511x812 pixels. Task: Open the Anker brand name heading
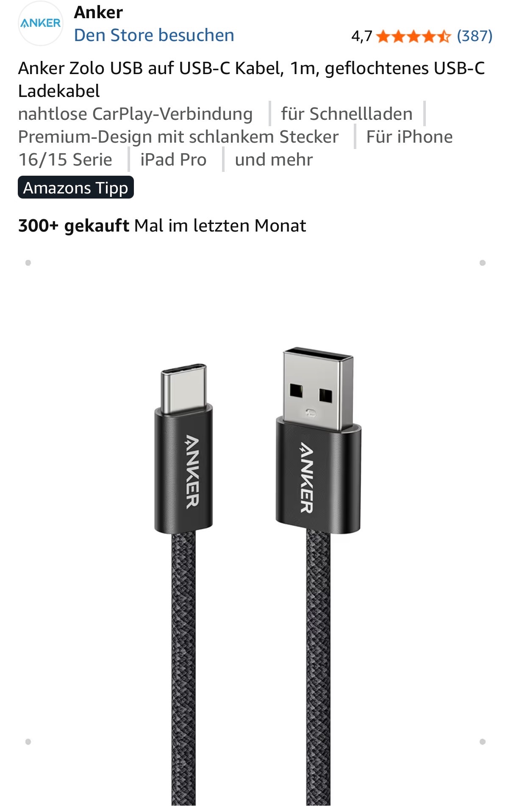click(98, 13)
